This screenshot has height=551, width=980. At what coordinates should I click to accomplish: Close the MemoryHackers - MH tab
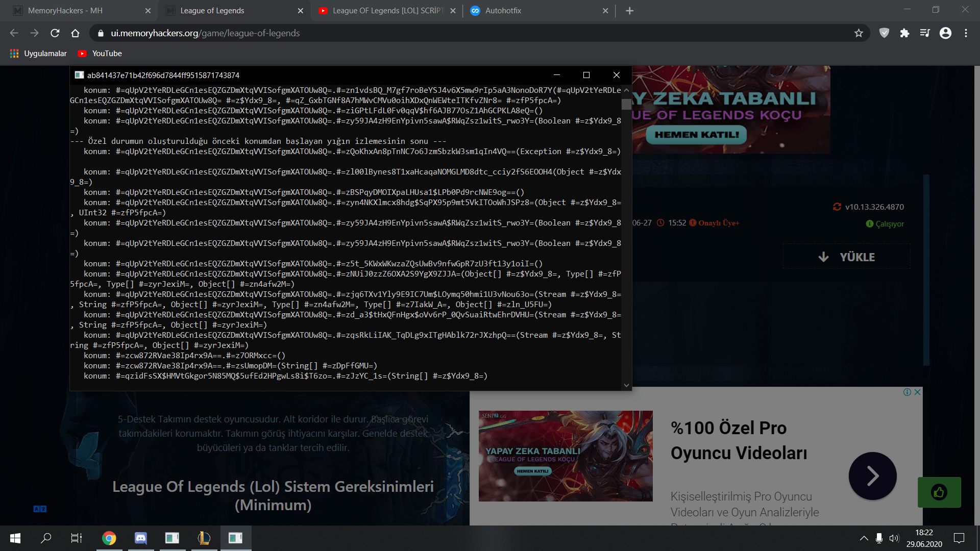148,11
